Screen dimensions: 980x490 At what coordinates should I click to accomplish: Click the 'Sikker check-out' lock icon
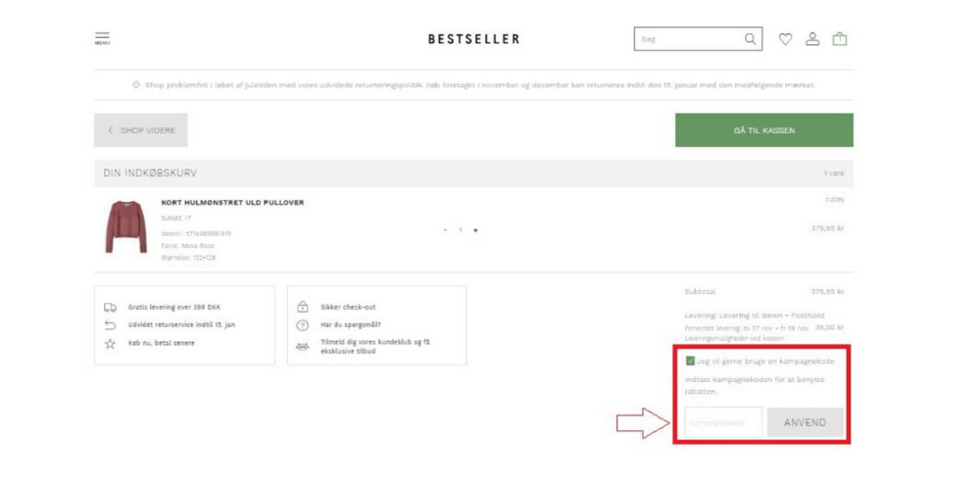pos(303,307)
